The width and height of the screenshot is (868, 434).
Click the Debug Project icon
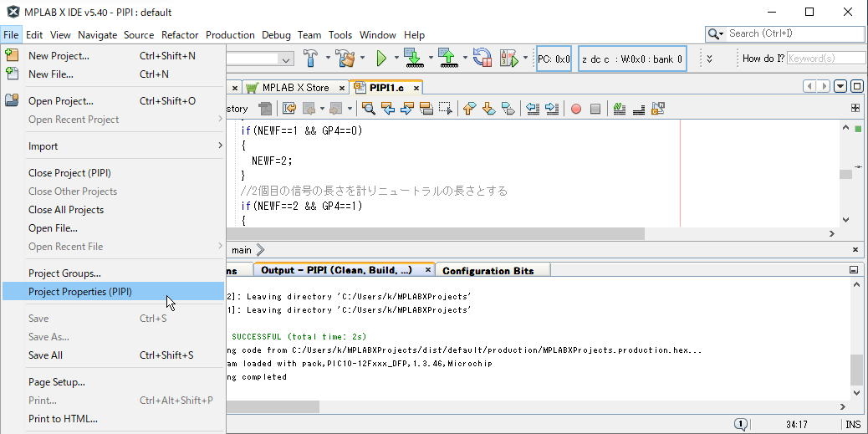509,58
